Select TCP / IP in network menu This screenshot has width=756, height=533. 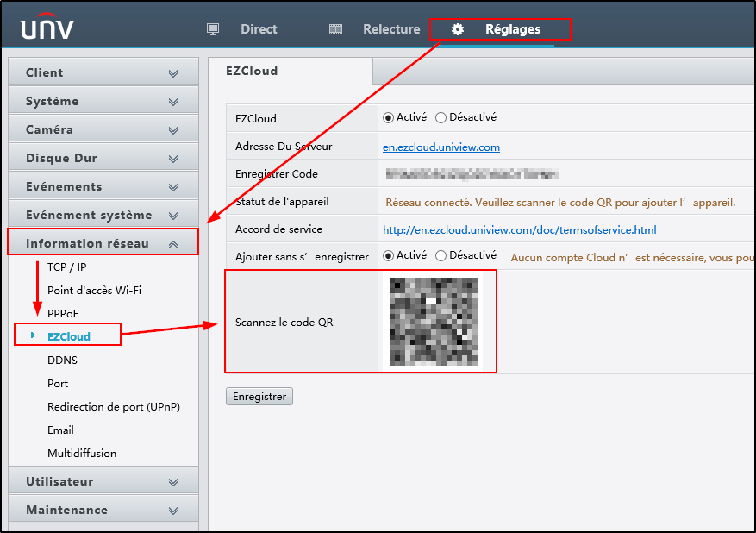(x=66, y=266)
